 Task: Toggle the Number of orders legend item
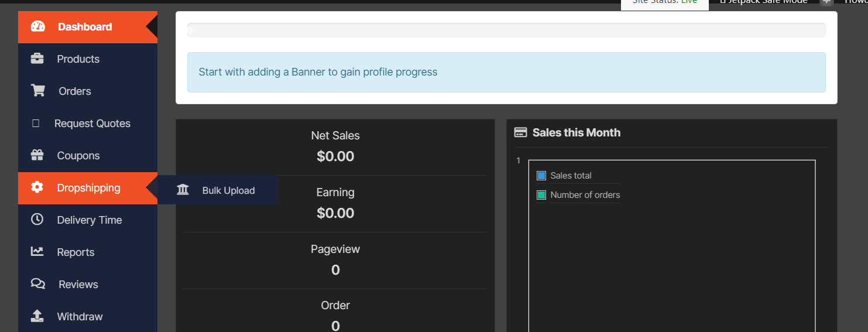point(585,195)
